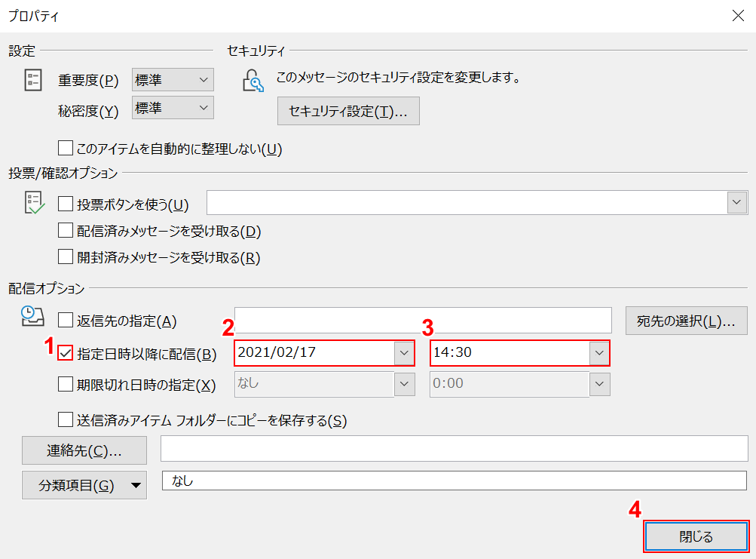The width and height of the screenshot is (756, 559).
Task: Open the 分類項目 category menu
Action: (x=84, y=485)
